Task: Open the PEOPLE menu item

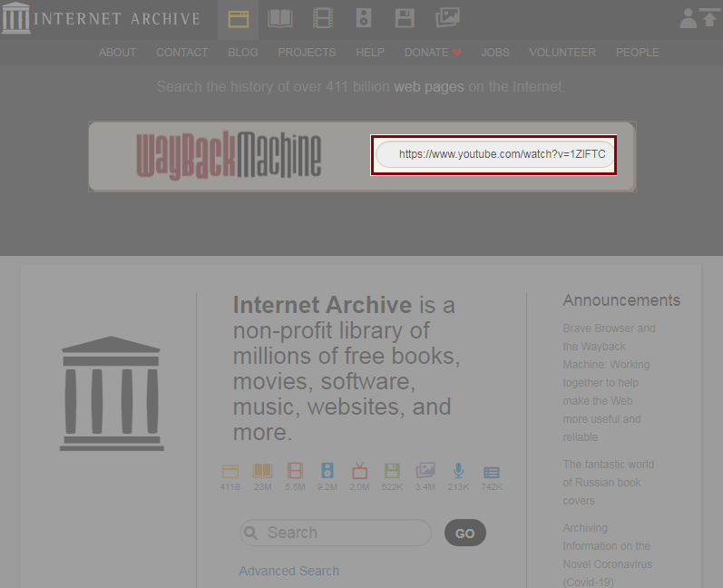Action: 637,53
